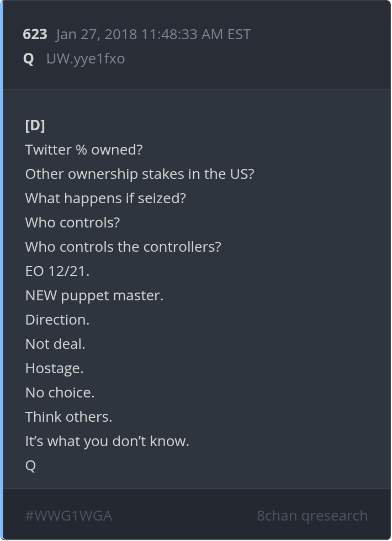Click the text "Who controls?"
Screen dimensions: 392x541
coord(72,222)
